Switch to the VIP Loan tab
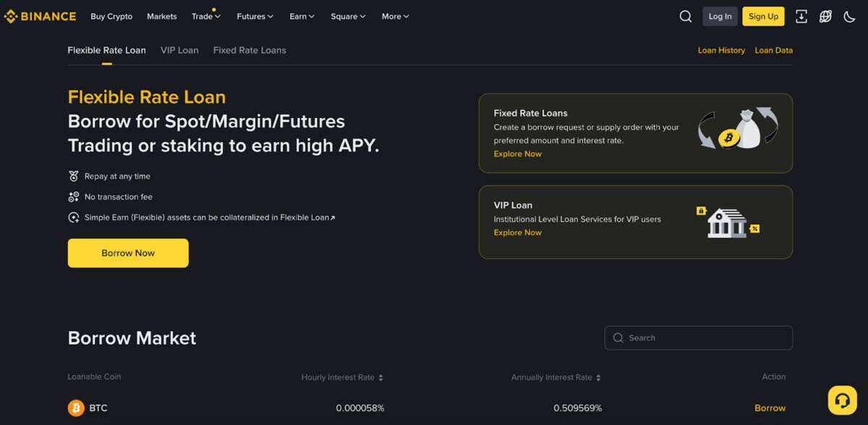The height and width of the screenshot is (425, 868). coord(179,50)
